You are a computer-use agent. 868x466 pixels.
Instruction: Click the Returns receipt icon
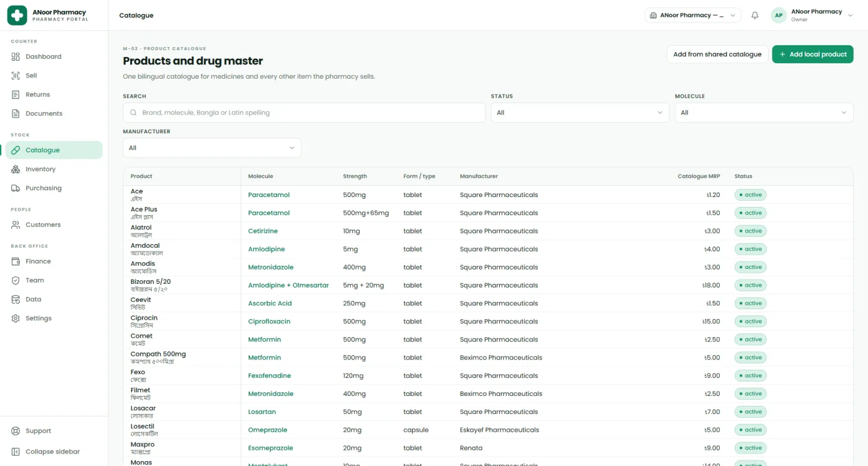coord(16,95)
